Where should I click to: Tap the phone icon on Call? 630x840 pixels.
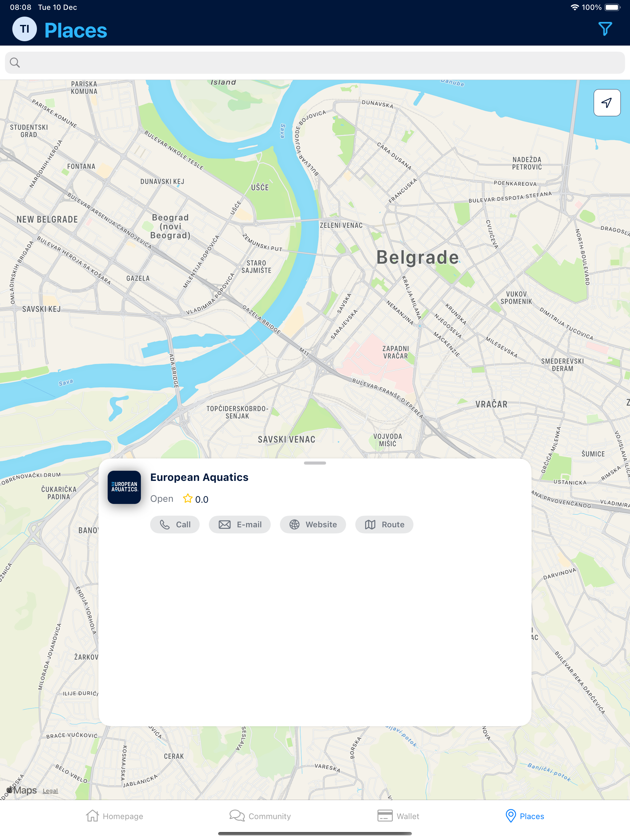coord(165,525)
